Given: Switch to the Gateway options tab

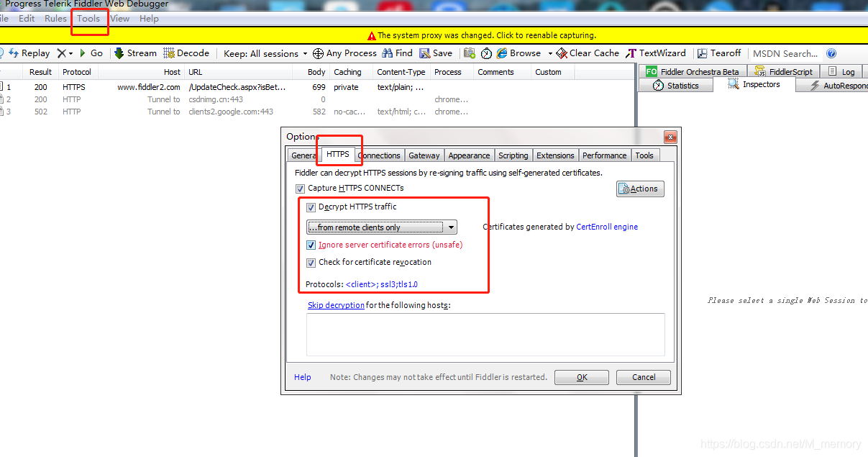Looking at the screenshot, I should tap(424, 155).
